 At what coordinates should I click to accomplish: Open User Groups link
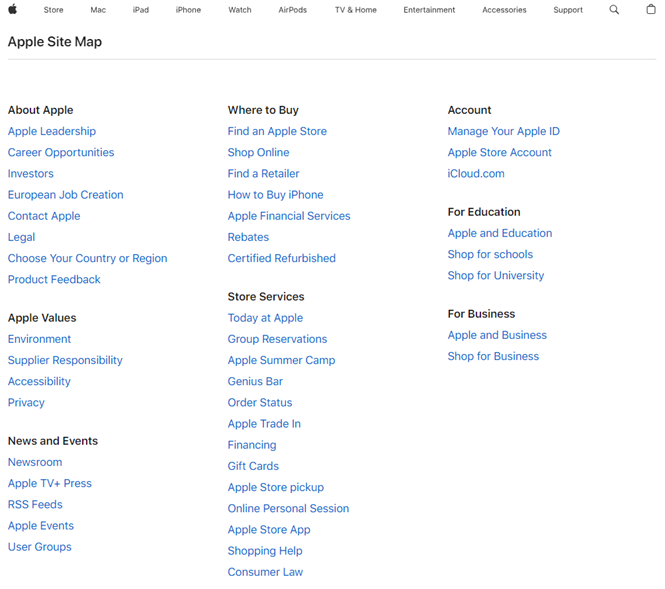point(39,547)
